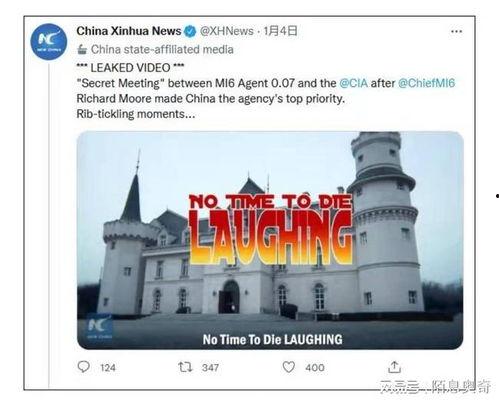499x401 pixels.
Task: Open the China Xinhua News profile avatar
Action: (49, 42)
